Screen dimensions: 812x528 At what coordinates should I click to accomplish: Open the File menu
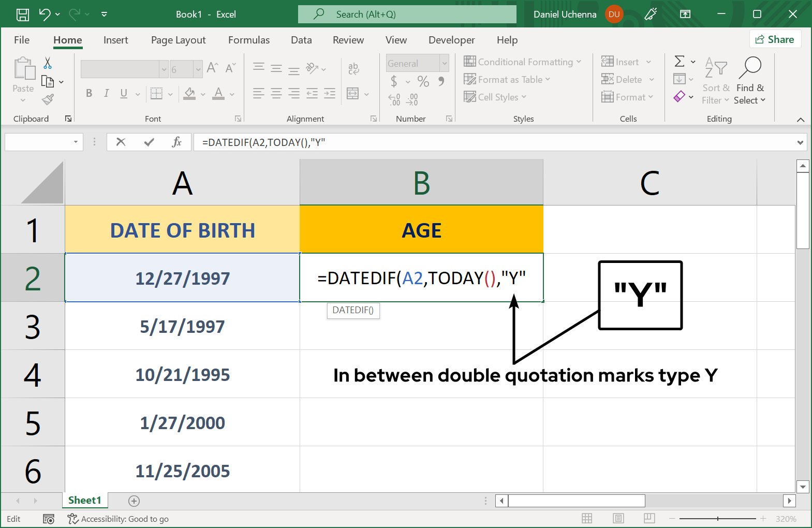pyautogui.click(x=22, y=40)
